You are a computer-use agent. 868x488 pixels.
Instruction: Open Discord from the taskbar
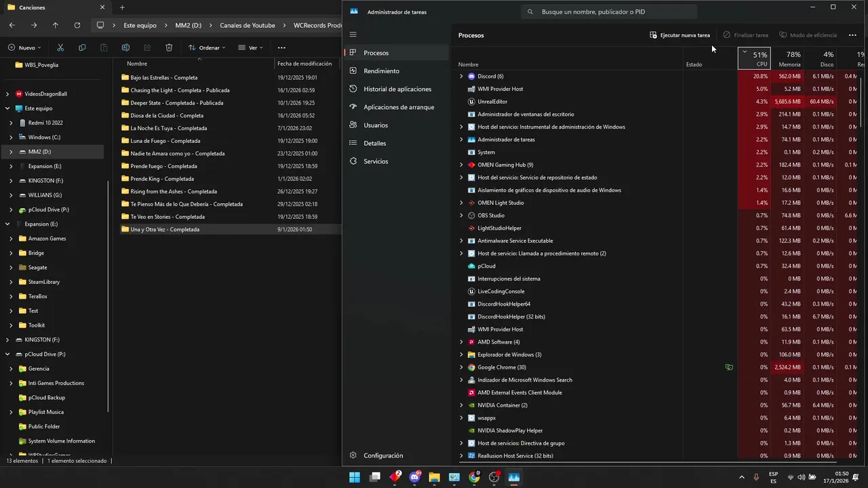tap(414, 477)
